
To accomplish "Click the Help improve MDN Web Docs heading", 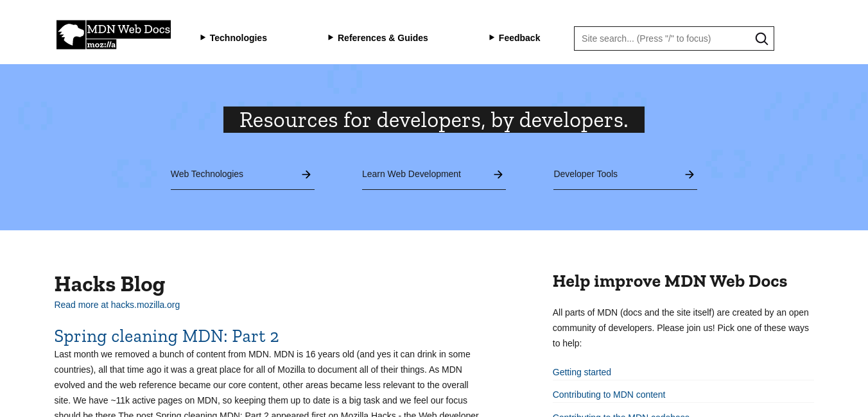I will (670, 281).
